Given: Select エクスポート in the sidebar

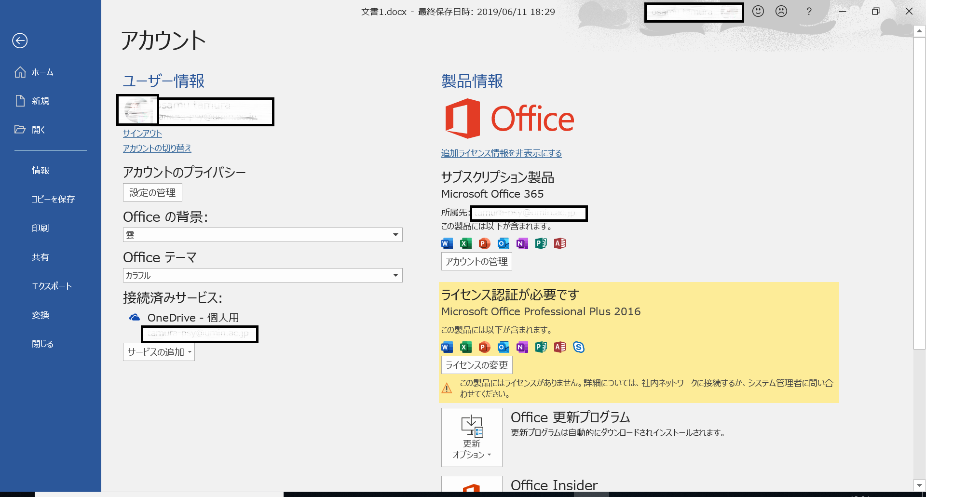Looking at the screenshot, I should pyautogui.click(x=51, y=286).
